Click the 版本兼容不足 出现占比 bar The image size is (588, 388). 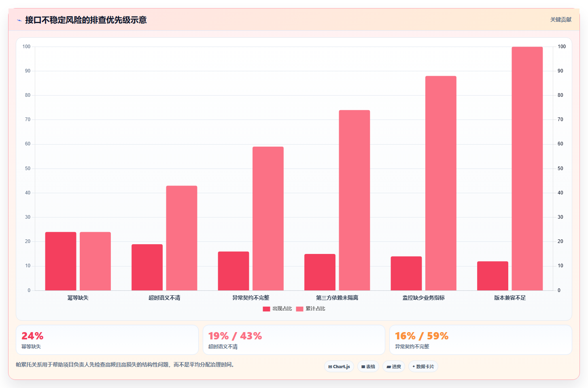point(492,276)
